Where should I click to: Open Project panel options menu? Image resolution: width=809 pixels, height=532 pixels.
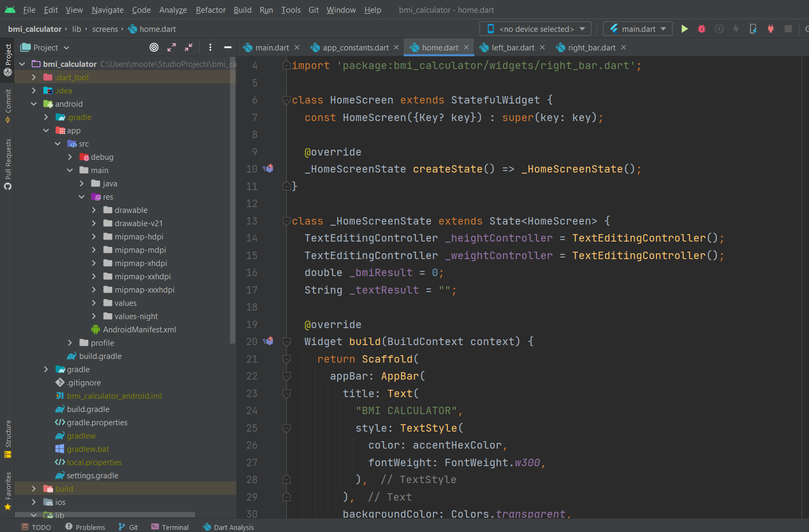click(x=210, y=47)
